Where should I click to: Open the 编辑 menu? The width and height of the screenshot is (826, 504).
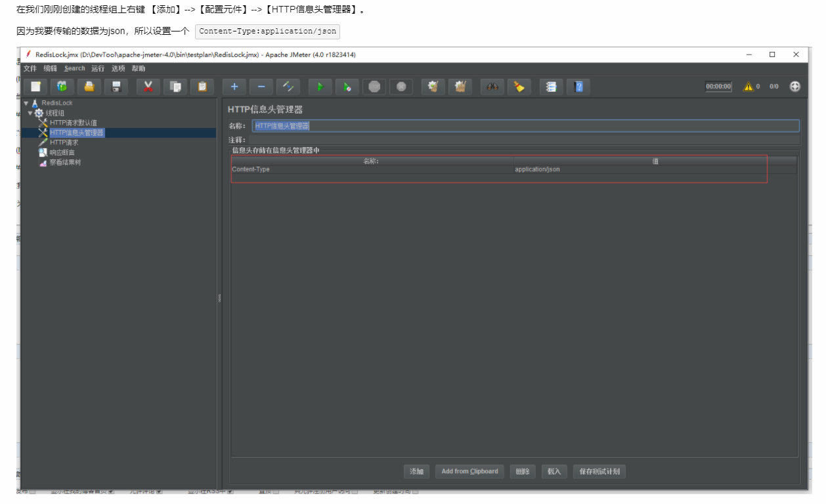51,68
